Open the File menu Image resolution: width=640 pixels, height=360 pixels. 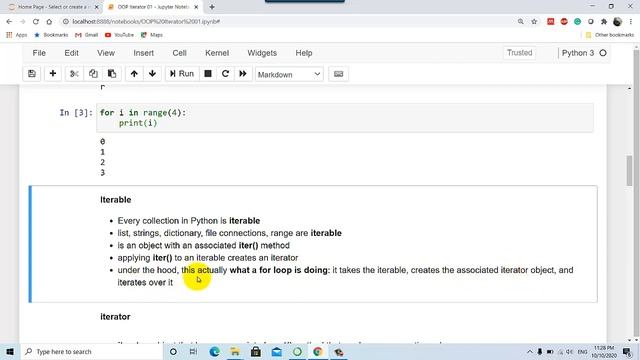(x=39, y=53)
